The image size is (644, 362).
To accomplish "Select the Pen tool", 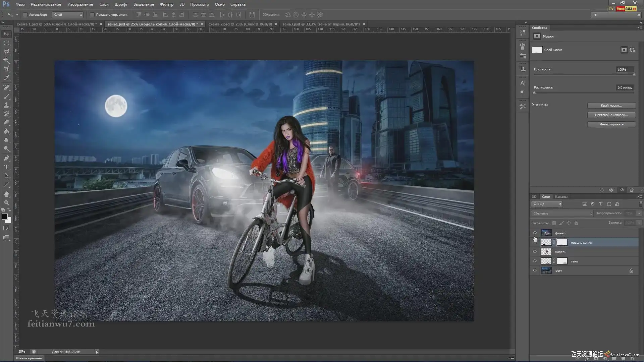I will [x=6, y=158].
